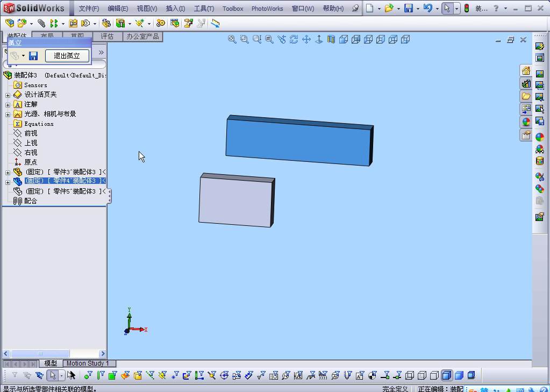
Task: Click the Zoom to Fit magnifier icon
Action: pos(232,39)
